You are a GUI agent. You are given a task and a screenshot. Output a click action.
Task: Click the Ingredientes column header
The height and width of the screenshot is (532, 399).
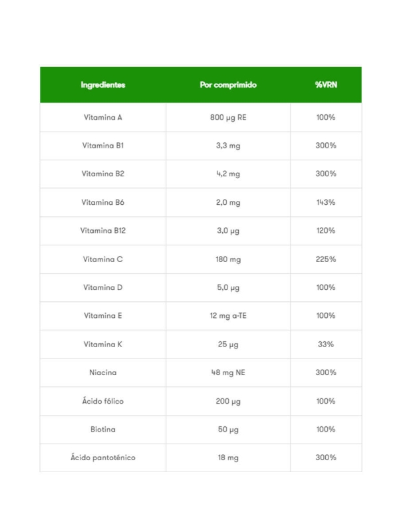click(102, 85)
